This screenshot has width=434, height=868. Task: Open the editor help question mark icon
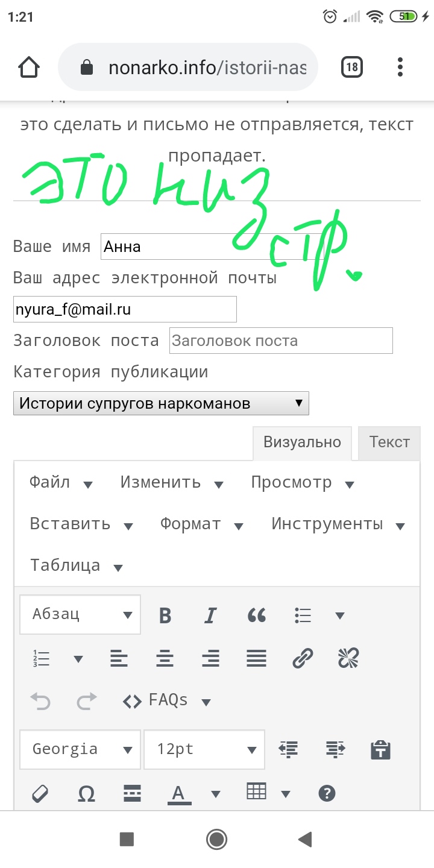(x=327, y=794)
